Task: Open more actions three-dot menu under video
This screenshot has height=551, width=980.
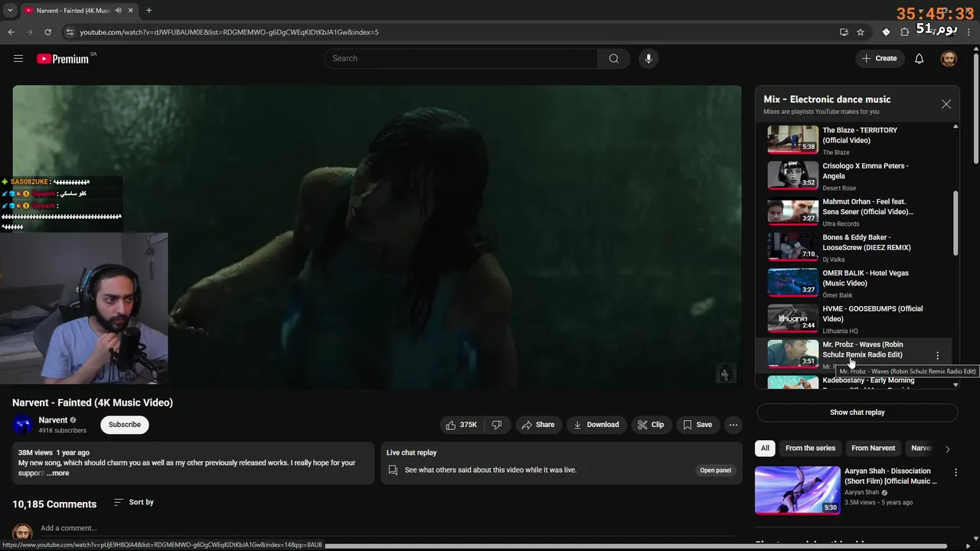Action: [x=733, y=425]
